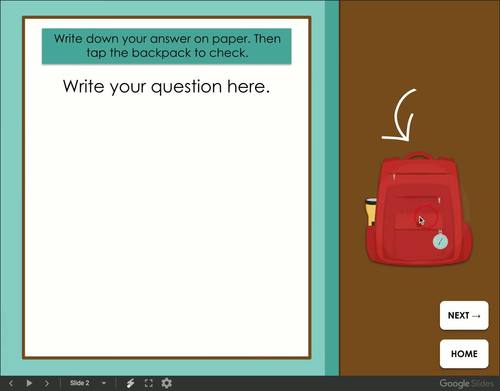Advance with the next slide arrow
Viewport: 500px width, 391px height.
47,383
